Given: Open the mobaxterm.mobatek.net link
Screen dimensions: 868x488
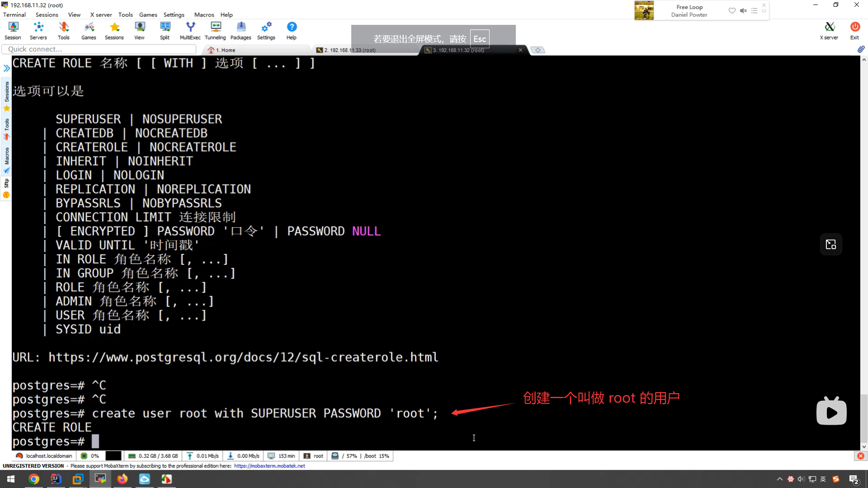Looking at the screenshot, I should click(269, 466).
